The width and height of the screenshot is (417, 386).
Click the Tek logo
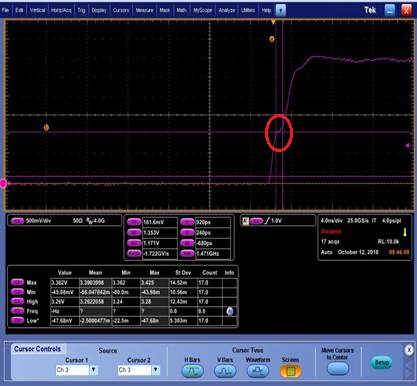coord(370,10)
